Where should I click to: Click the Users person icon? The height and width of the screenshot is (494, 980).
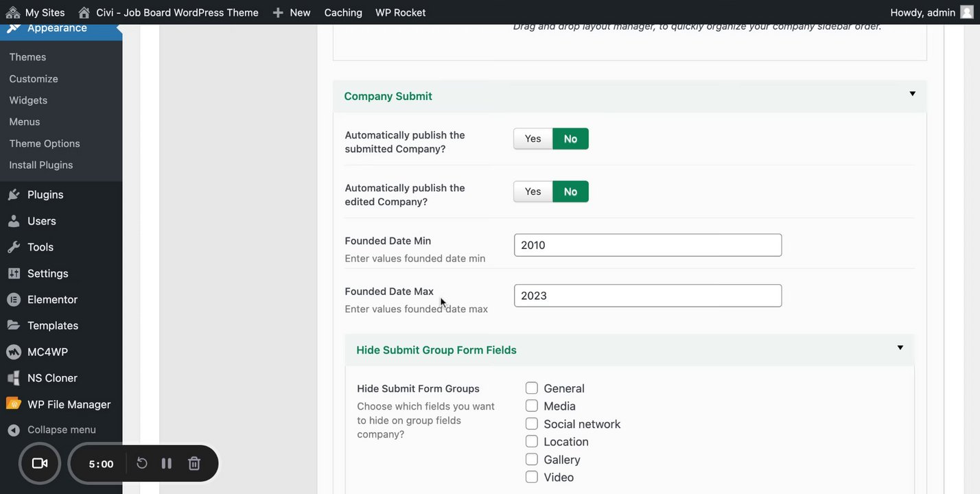14,221
